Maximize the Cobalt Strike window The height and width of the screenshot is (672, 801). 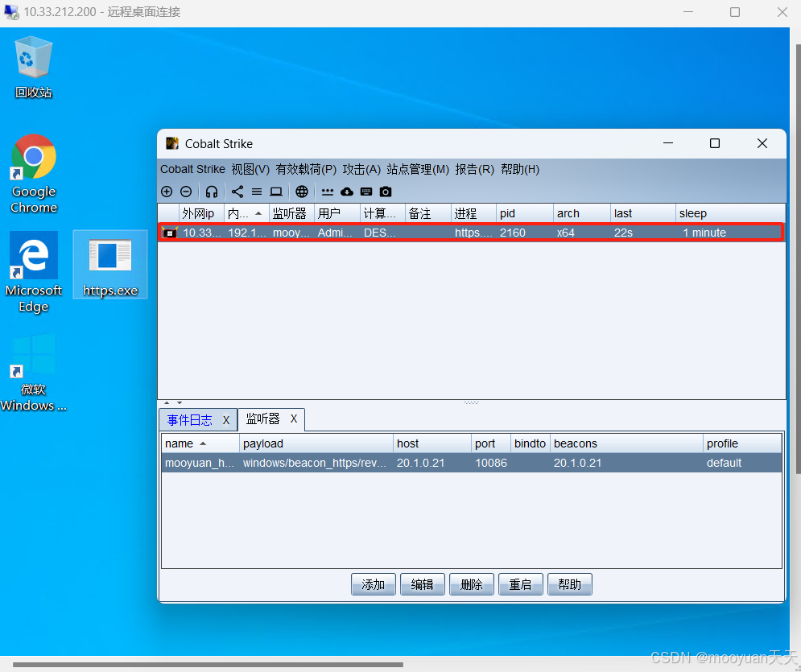(715, 143)
